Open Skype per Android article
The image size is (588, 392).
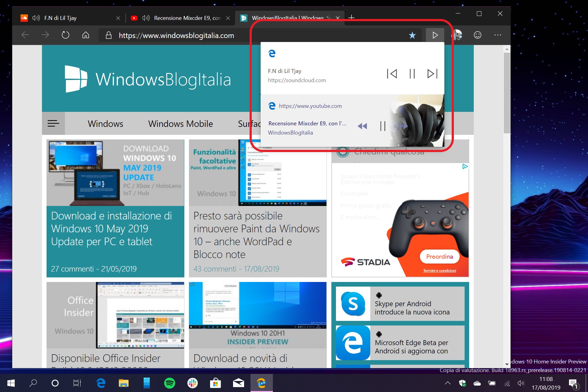400,304
